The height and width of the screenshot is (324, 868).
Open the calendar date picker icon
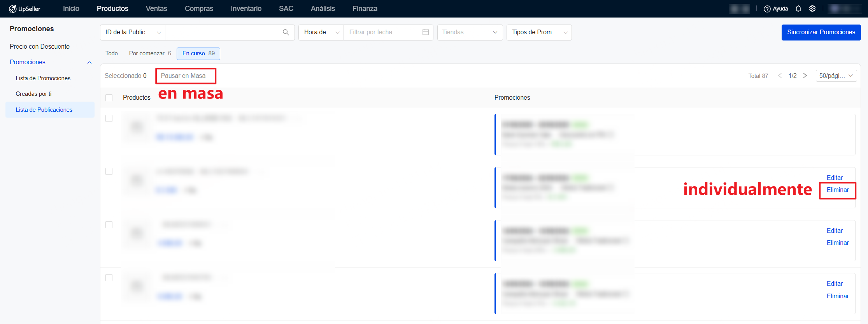pyautogui.click(x=426, y=32)
